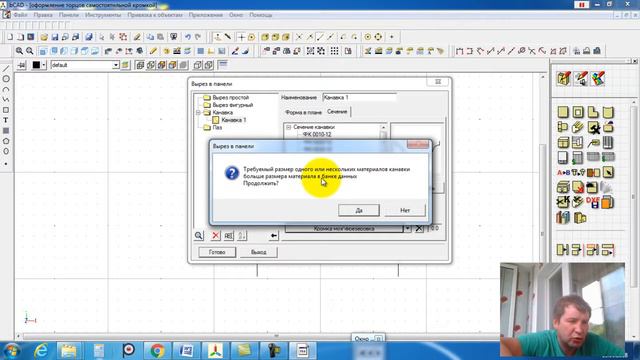Click the open folder toolbar icon
The height and width of the screenshot is (360, 640).
(44, 37)
